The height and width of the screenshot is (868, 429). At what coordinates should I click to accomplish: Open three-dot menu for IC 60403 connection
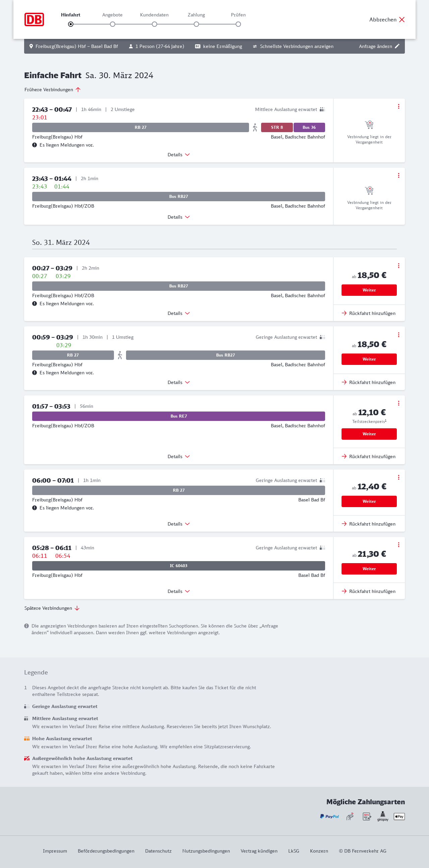pyautogui.click(x=399, y=545)
